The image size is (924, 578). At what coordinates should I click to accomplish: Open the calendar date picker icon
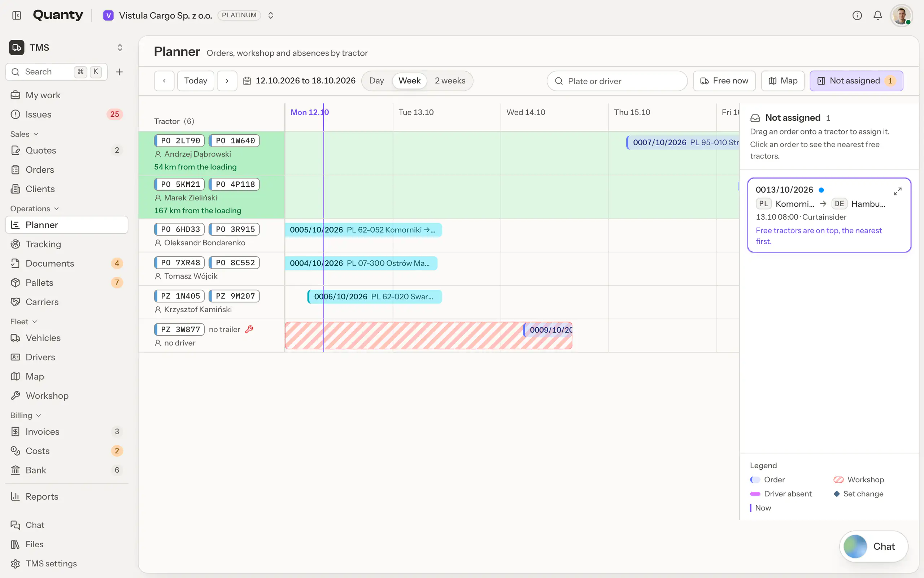(x=247, y=81)
